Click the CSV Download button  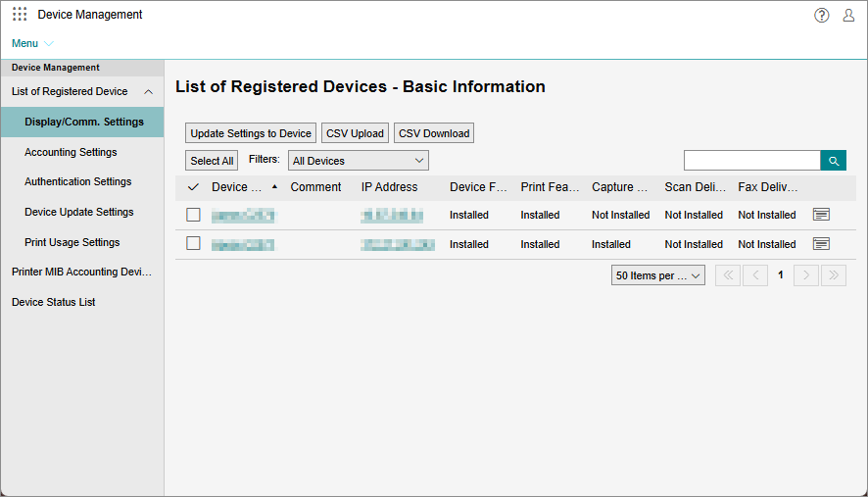coord(434,133)
